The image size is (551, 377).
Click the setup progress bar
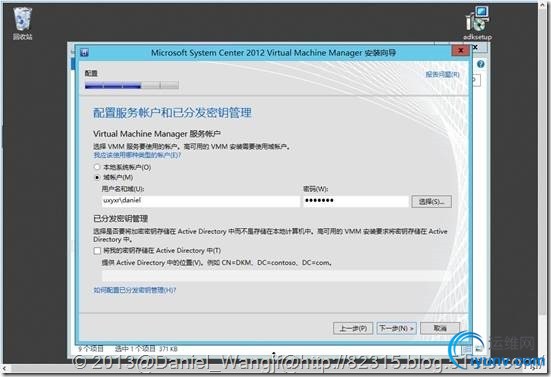coord(132,85)
